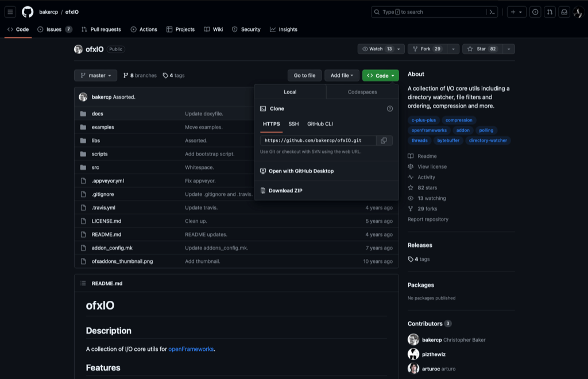Viewport: 588px width, 379px height.
Task: Open ofxaddons_thumbnail.png file
Action: (122, 261)
